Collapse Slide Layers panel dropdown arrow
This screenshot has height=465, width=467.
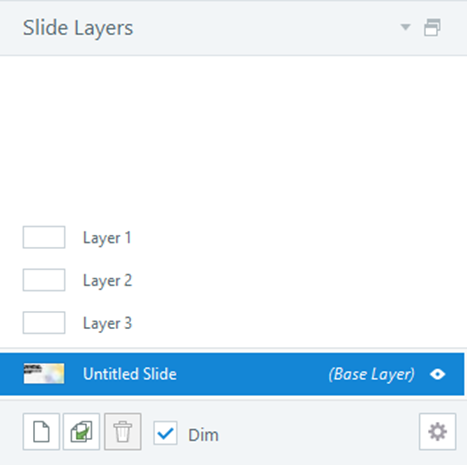tap(405, 27)
